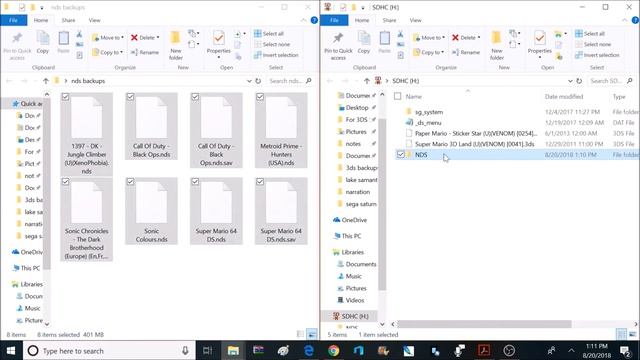
Task: Click Rename in SDHC window ribbon
Action: [x=466, y=52]
